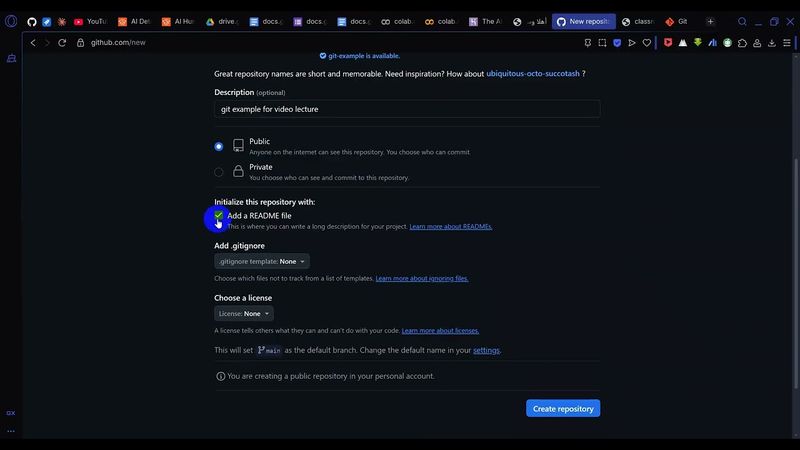Switch to the YouTube tab
800x450 pixels.
[x=90, y=21]
